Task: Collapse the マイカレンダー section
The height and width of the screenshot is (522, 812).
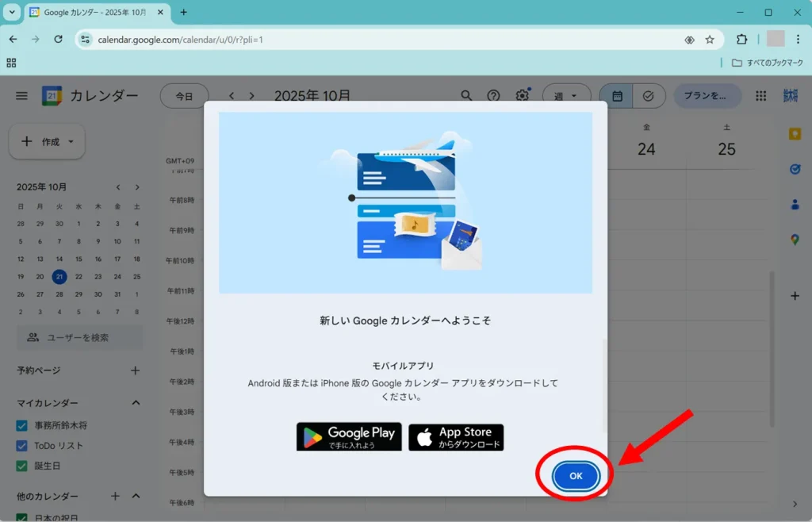Action: tap(136, 403)
